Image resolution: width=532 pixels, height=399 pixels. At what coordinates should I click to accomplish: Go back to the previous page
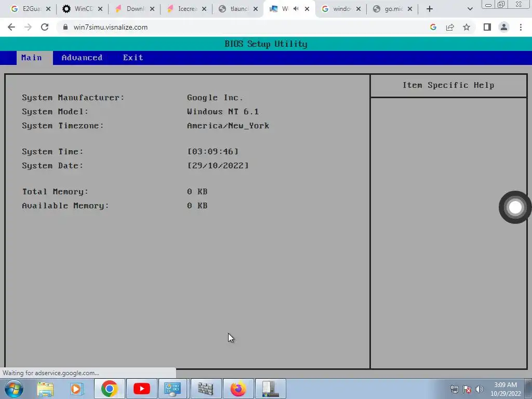pyautogui.click(x=11, y=27)
